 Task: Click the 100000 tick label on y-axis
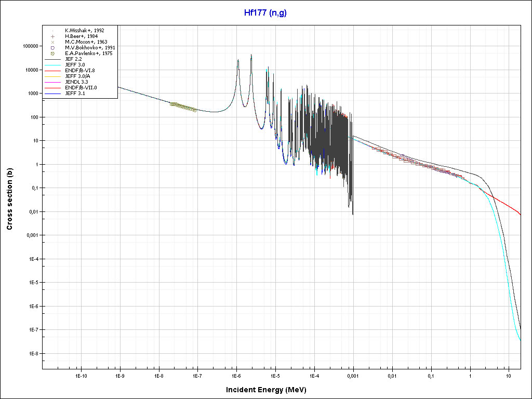[x=29, y=46]
